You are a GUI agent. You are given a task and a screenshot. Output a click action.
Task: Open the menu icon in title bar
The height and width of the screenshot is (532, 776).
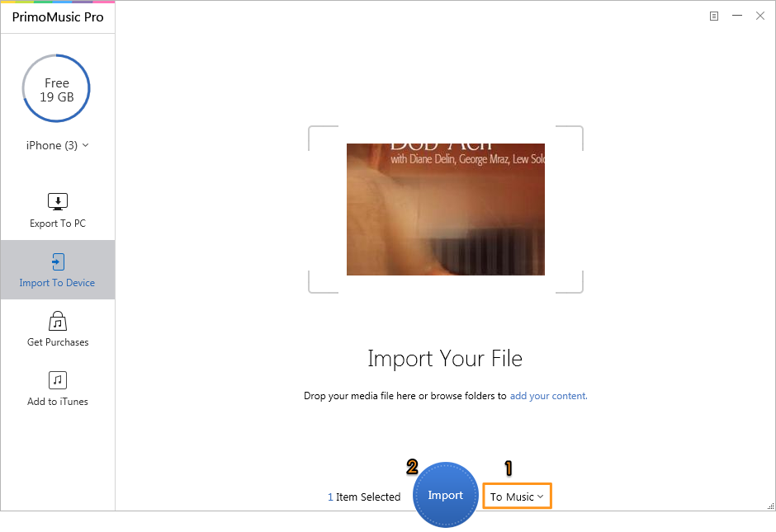point(713,16)
